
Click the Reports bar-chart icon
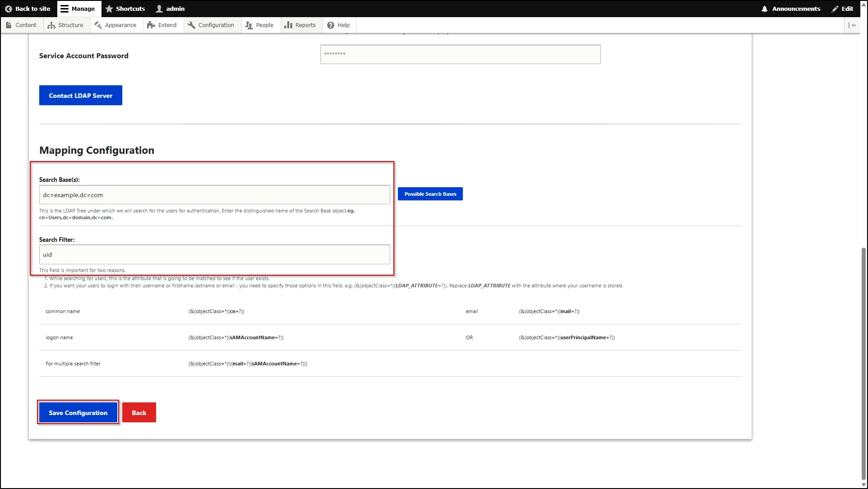[x=289, y=25]
